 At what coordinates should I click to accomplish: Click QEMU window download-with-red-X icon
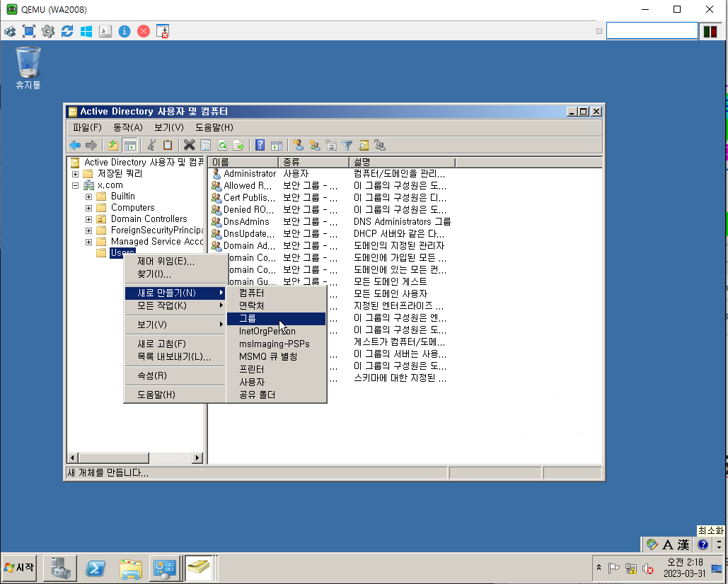pos(163,31)
